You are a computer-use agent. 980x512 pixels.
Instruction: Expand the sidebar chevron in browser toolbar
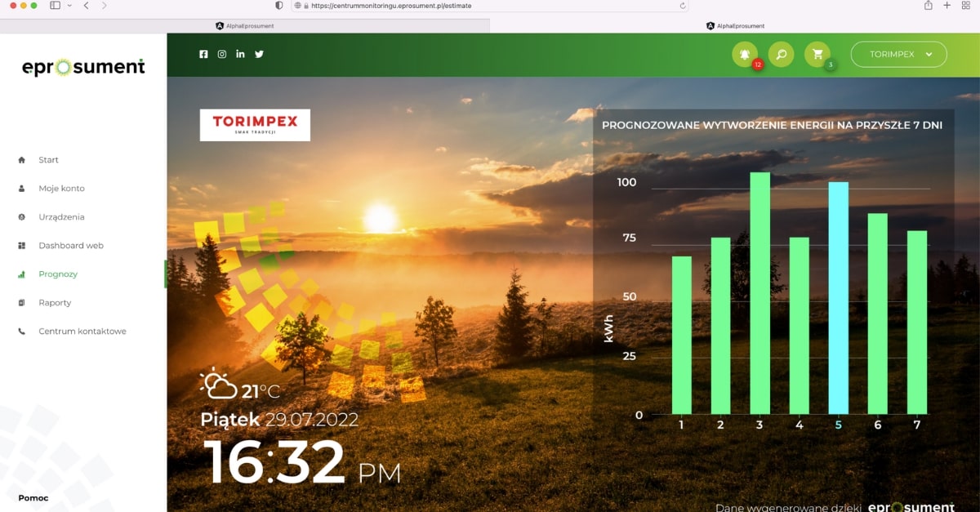(69, 6)
